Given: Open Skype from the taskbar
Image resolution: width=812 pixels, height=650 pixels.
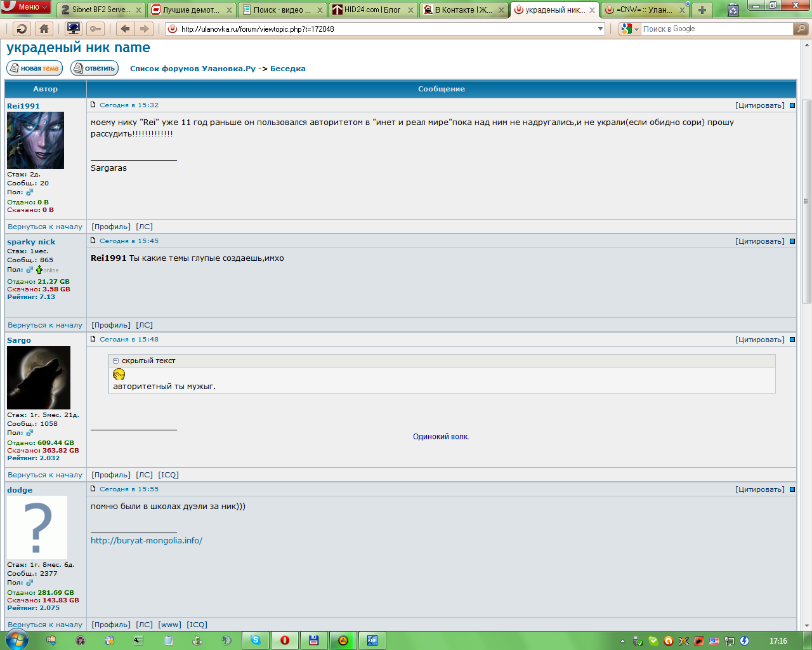Looking at the screenshot, I should coord(255,640).
